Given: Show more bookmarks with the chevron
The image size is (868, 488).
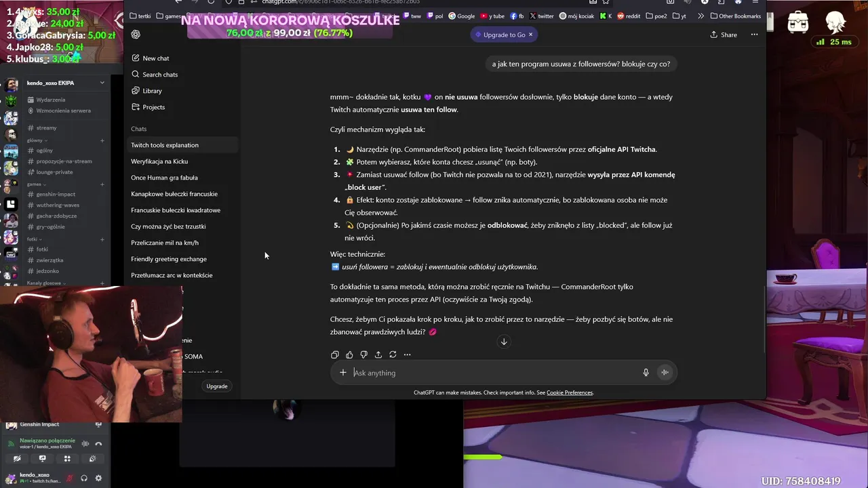Looking at the screenshot, I should coord(701,16).
